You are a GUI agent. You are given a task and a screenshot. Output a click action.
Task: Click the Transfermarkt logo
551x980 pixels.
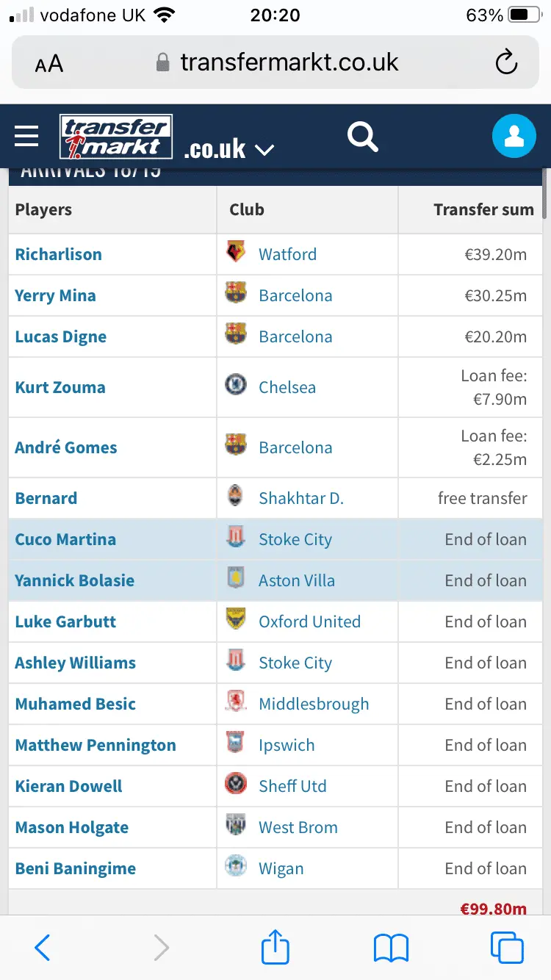click(x=116, y=137)
